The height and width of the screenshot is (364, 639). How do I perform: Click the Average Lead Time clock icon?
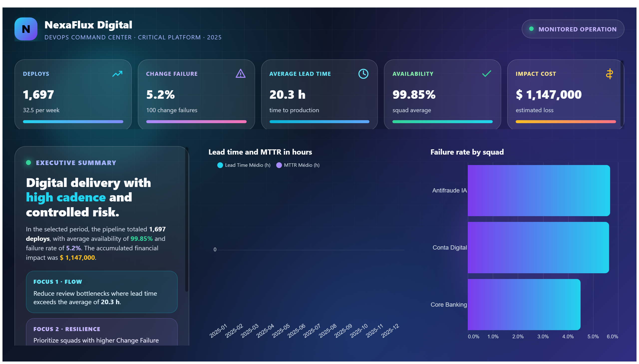click(363, 74)
